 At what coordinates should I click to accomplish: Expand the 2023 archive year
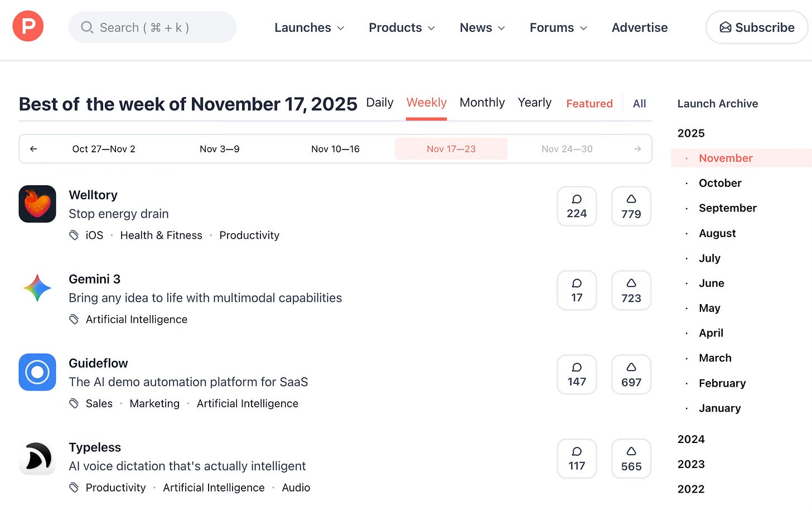click(x=691, y=464)
